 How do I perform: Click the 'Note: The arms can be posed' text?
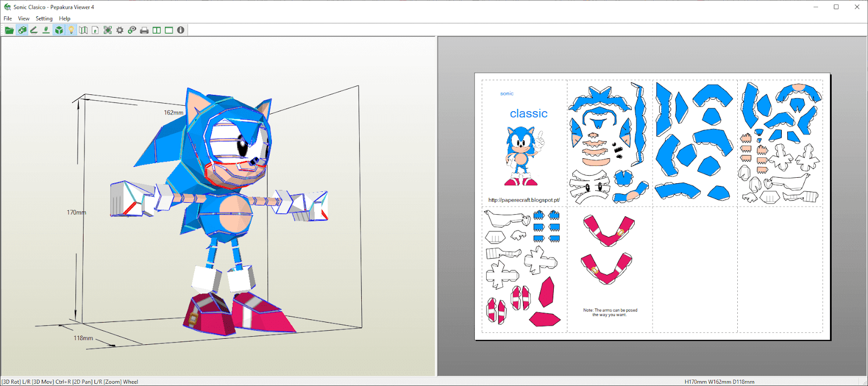(x=610, y=312)
